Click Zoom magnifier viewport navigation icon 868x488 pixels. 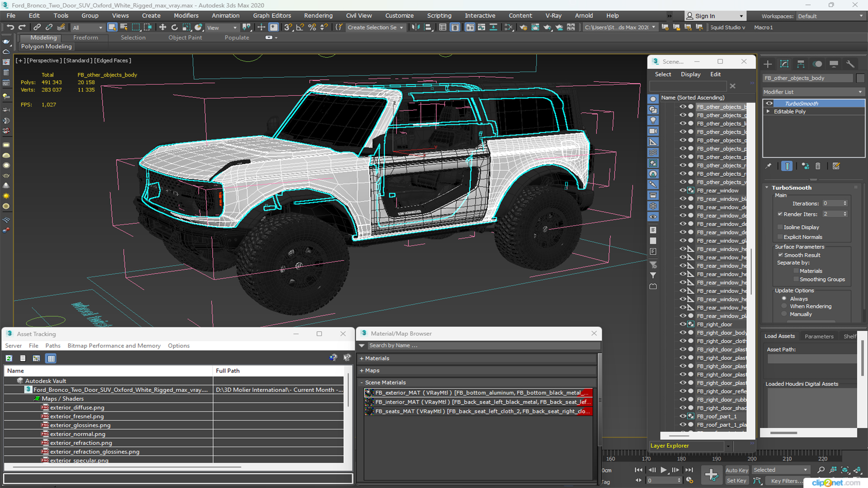(x=821, y=470)
